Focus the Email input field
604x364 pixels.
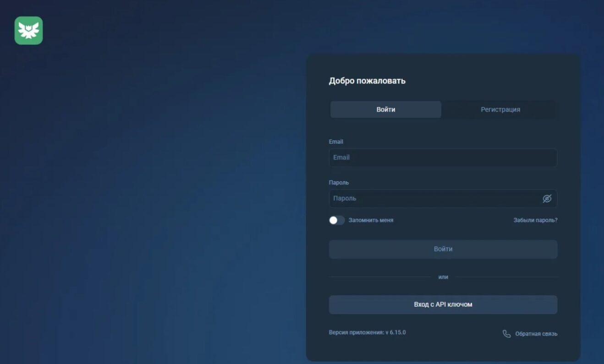coord(442,158)
